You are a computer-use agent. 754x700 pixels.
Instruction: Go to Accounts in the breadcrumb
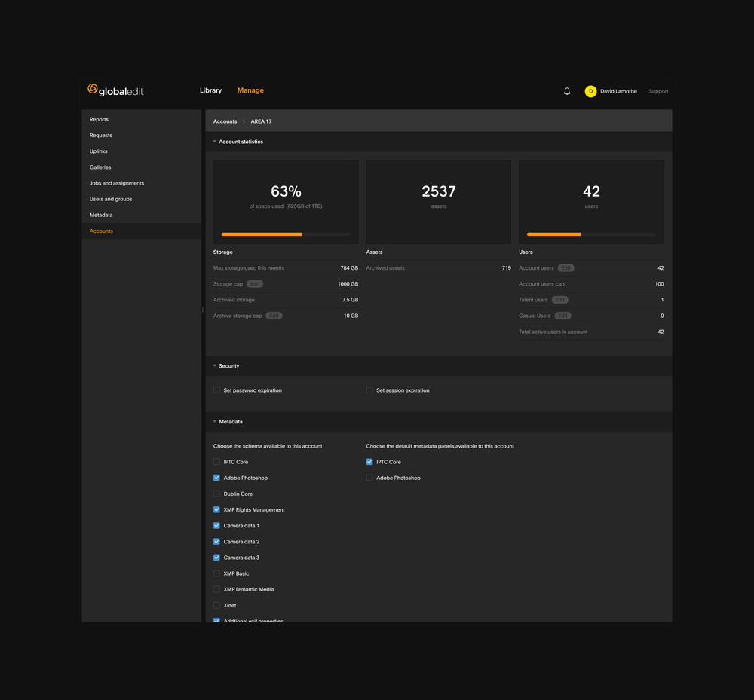point(225,121)
